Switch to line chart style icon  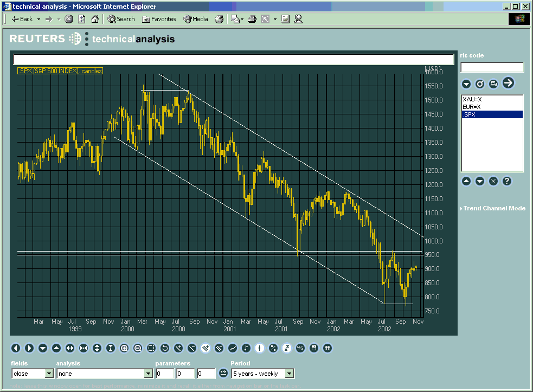[233, 348]
